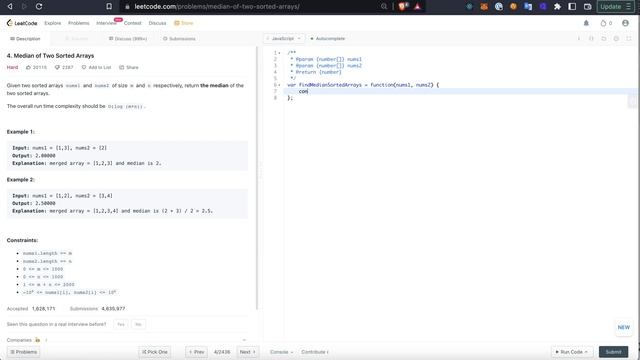Click the browser back arrow
640x360 pixels.
(x=10, y=7)
